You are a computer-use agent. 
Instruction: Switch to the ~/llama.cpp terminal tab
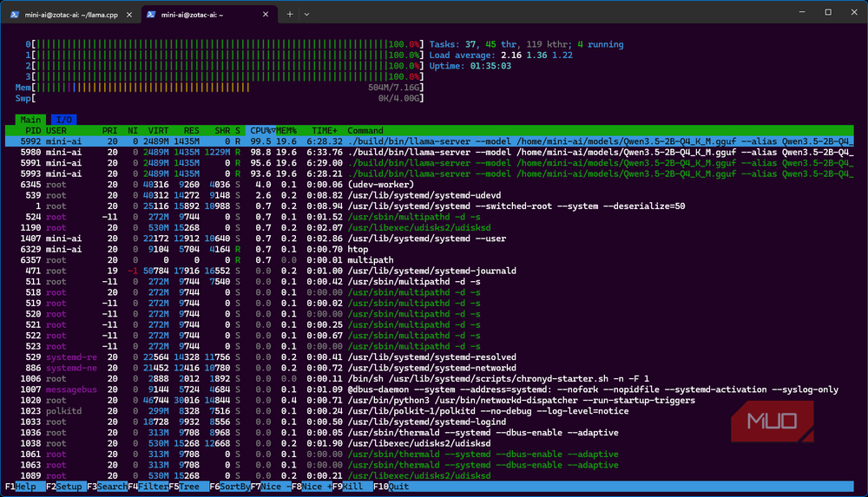[71, 15]
